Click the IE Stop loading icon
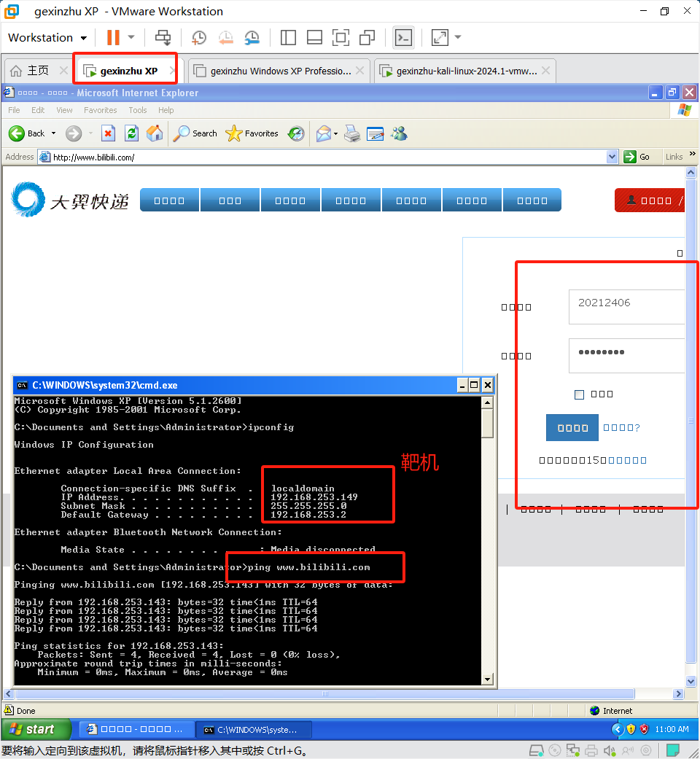Viewport: 700px width, 759px height. [x=108, y=133]
